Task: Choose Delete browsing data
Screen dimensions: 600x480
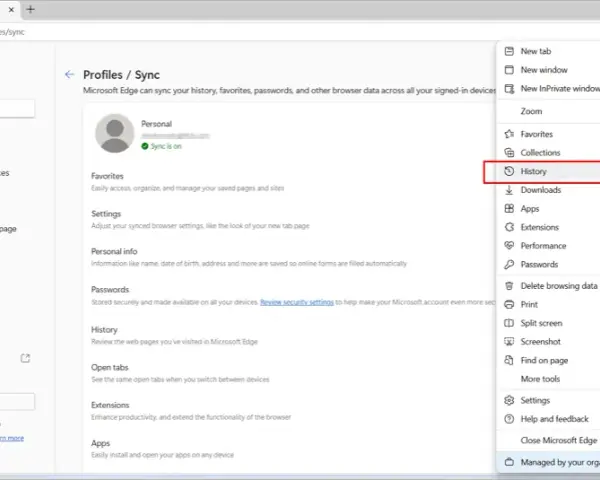Action: (548, 286)
